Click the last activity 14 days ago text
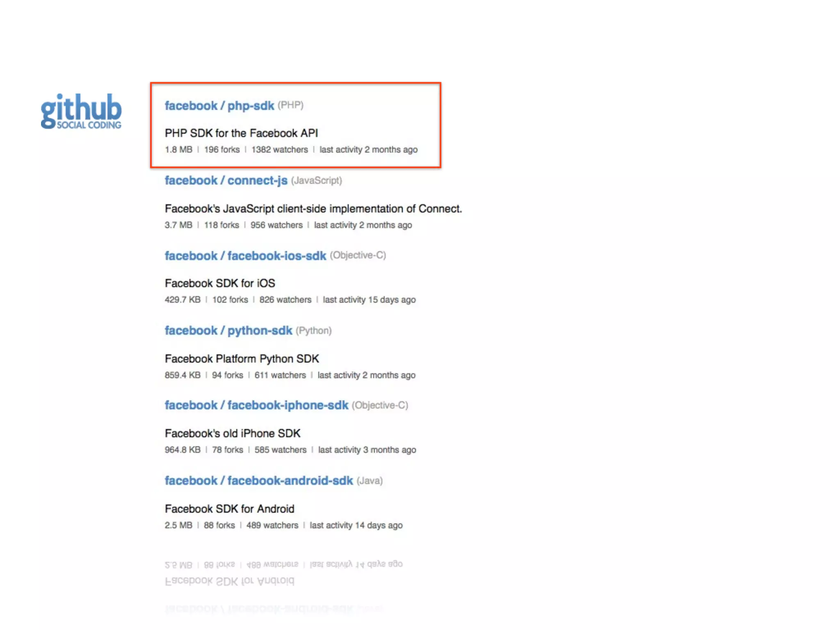840x630 pixels. pos(356,525)
